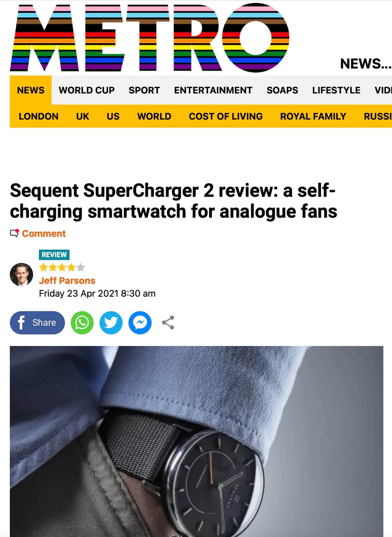The height and width of the screenshot is (537, 392).
Task: Open the World Cup section
Action: (87, 90)
